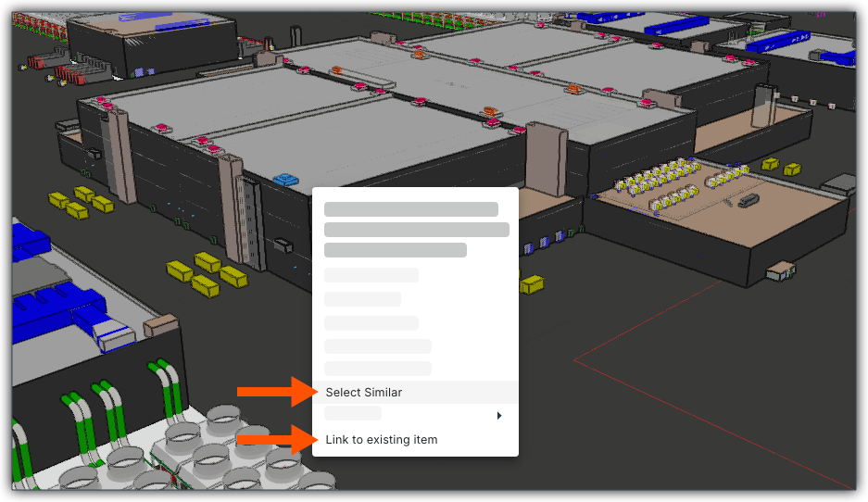
Task: Select the blue unit on the roof edge
Action: [286, 180]
